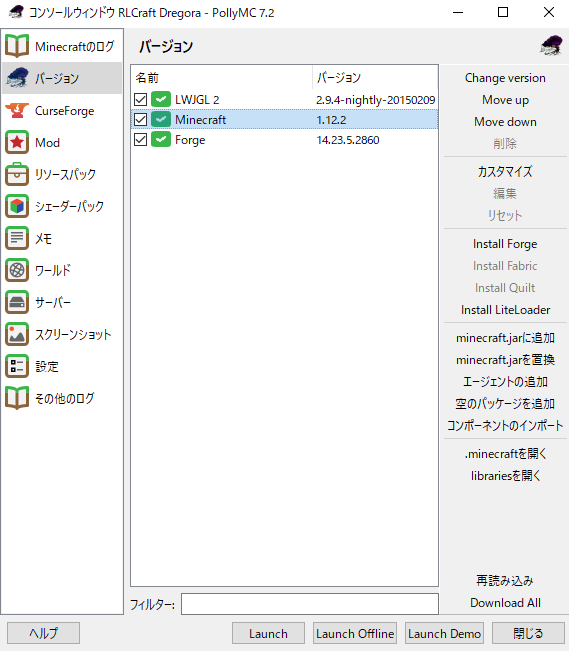569x651 pixels.
Task: Click the PollyMC title bar app icon
Action: coord(16,12)
